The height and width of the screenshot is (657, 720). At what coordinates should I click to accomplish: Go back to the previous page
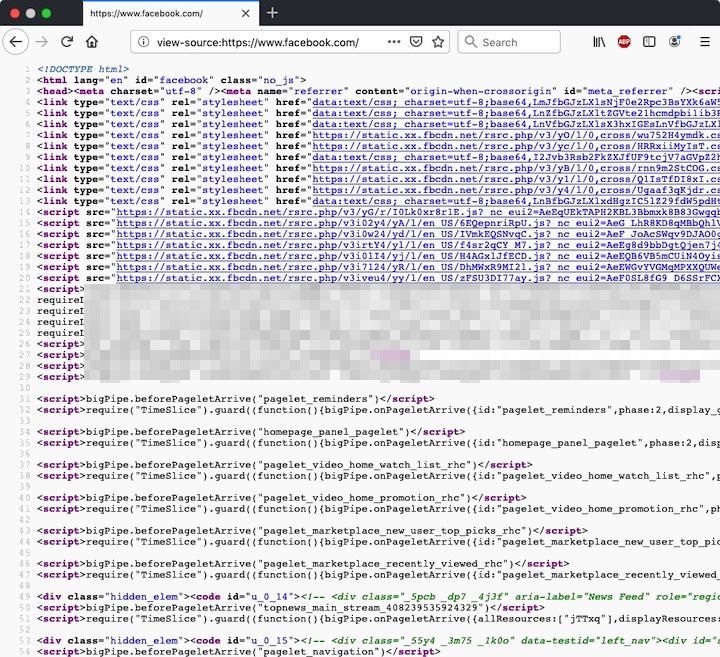coord(16,42)
